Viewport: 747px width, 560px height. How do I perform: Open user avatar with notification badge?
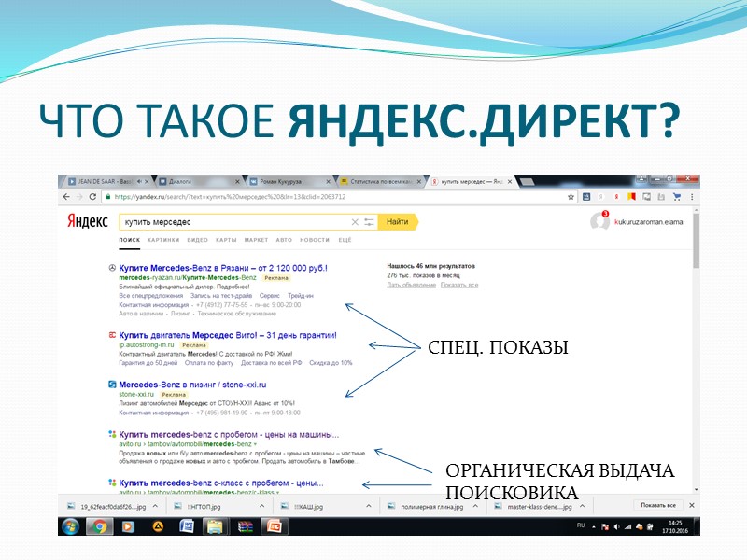[x=599, y=220]
